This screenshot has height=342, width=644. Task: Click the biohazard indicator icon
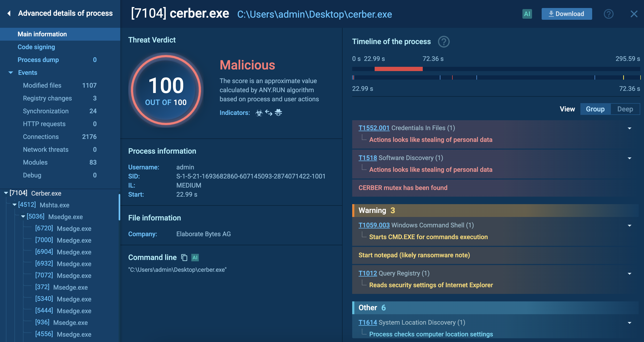[259, 113]
